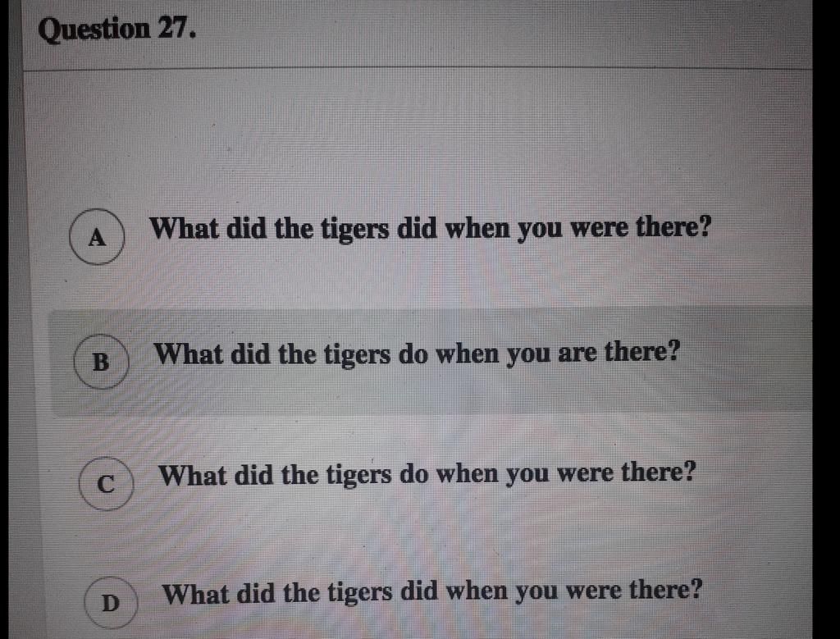This screenshot has width=840, height=639.
Task: Click the sentence ending "you are there?"
Action: coord(417,354)
